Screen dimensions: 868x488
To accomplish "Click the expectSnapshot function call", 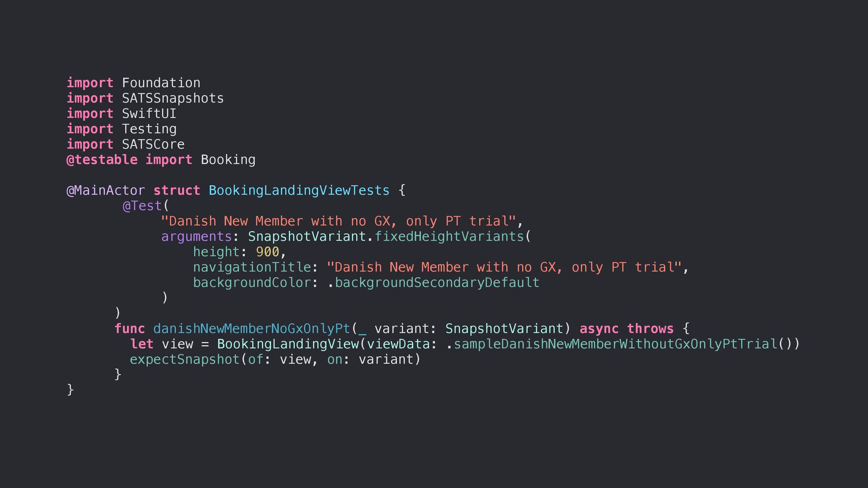I will click(184, 360).
